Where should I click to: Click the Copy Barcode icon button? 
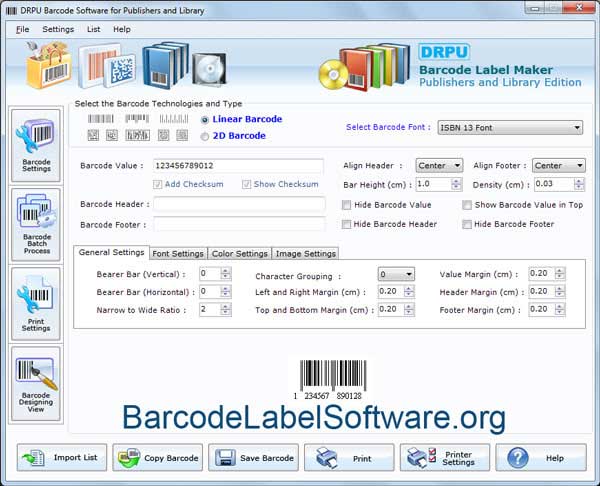pyautogui.click(x=158, y=458)
